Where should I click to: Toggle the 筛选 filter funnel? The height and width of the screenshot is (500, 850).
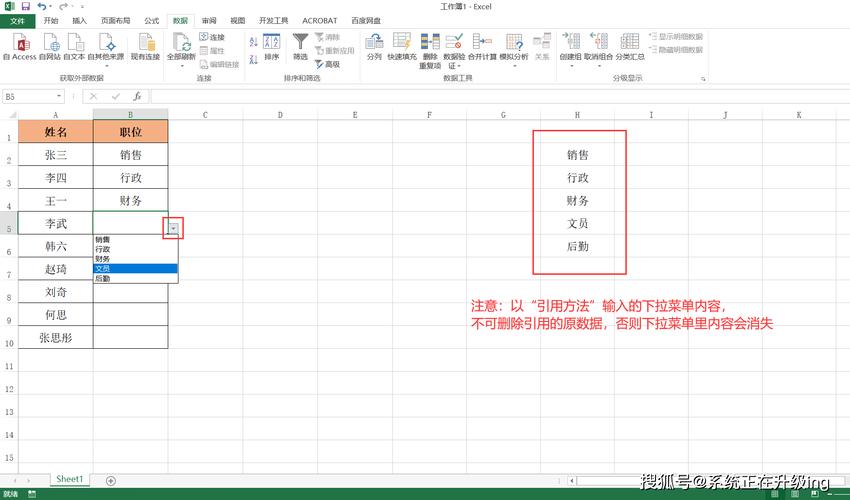(300, 46)
